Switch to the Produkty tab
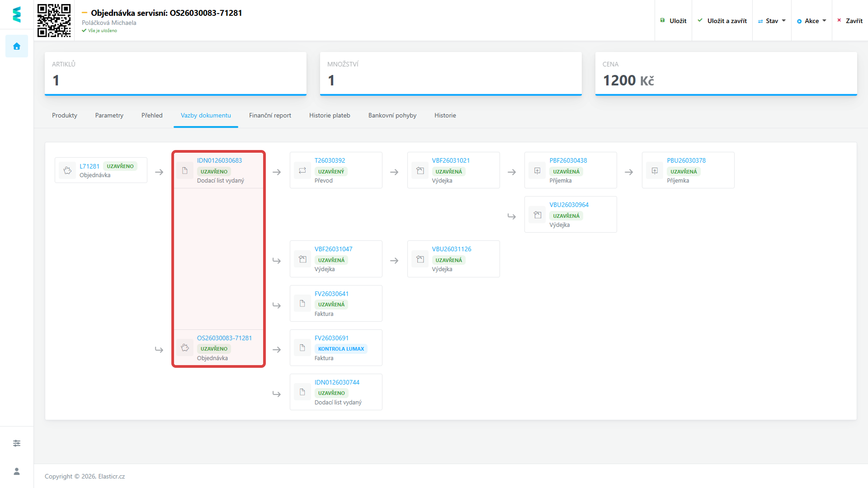 [x=65, y=115]
